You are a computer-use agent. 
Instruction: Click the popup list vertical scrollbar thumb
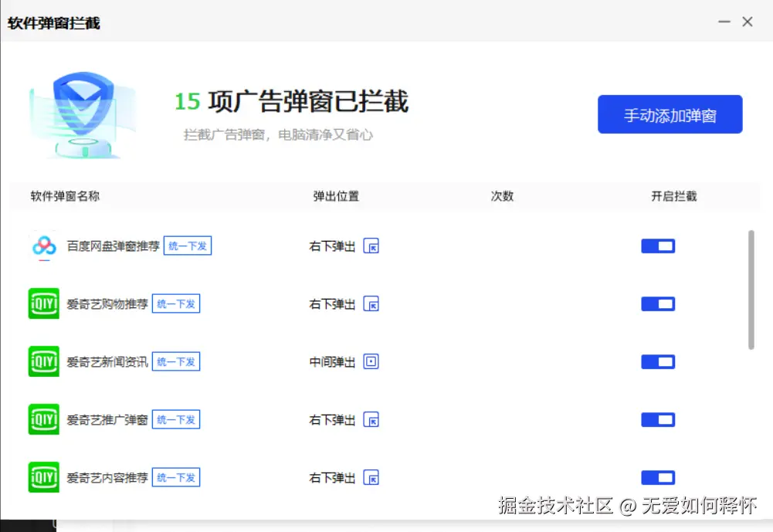tap(751, 290)
